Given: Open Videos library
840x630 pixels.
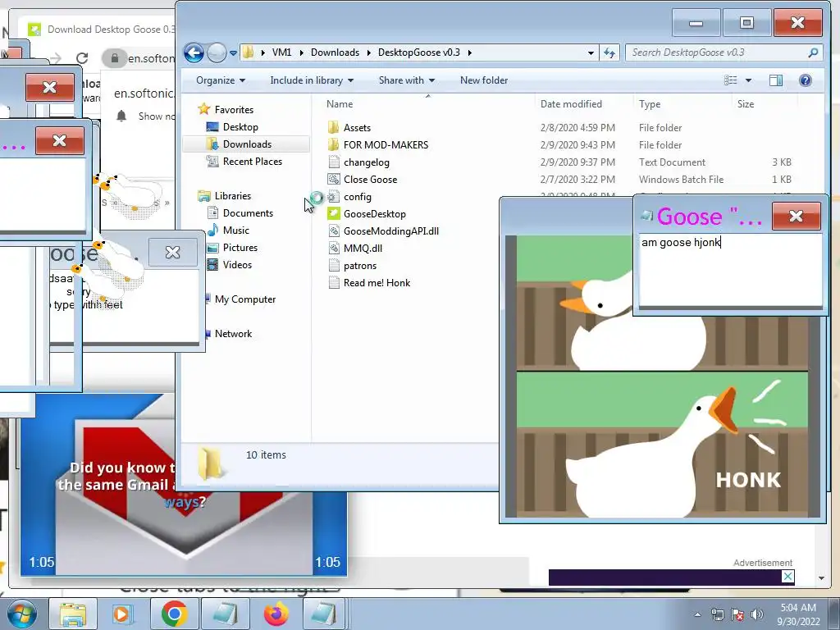Looking at the screenshot, I should point(237,265).
